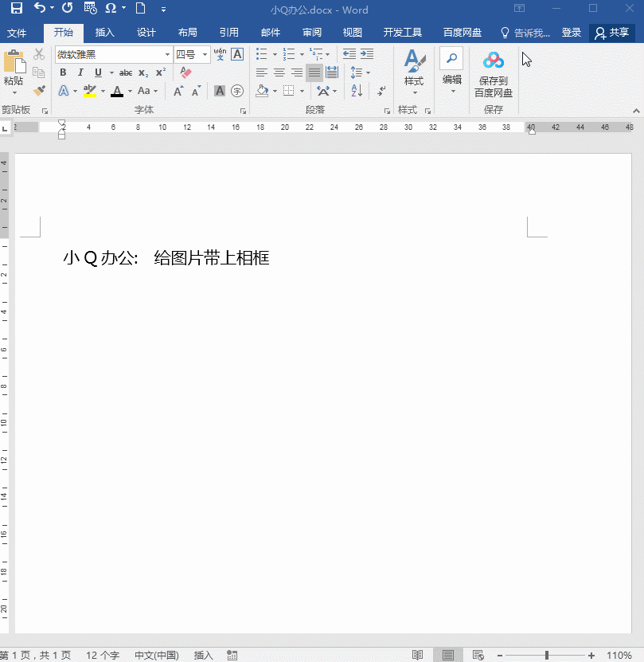Image resolution: width=644 pixels, height=662 pixels.
Task: Toggle italic formatting
Action: pos(80,72)
